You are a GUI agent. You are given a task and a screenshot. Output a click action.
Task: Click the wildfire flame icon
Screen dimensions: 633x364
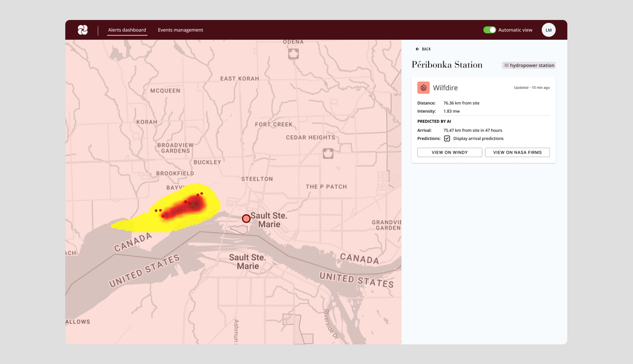point(423,88)
